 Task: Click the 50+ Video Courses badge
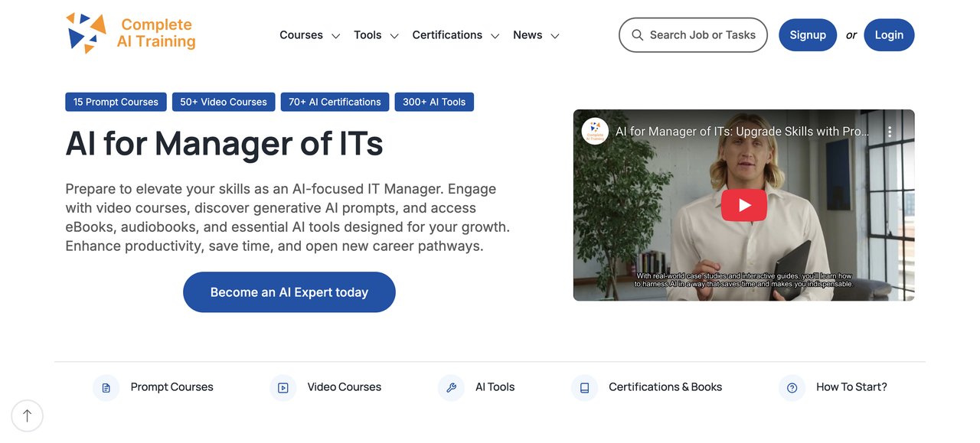(224, 102)
